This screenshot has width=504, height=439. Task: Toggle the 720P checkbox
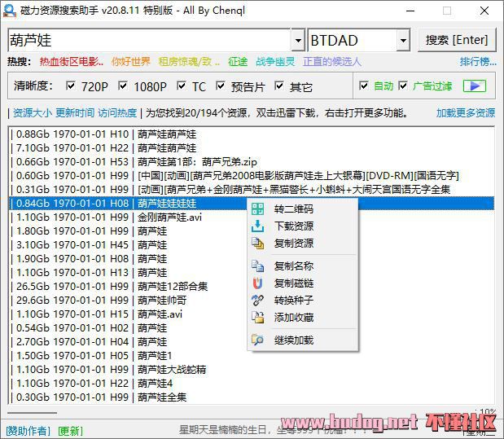(70, 86)
